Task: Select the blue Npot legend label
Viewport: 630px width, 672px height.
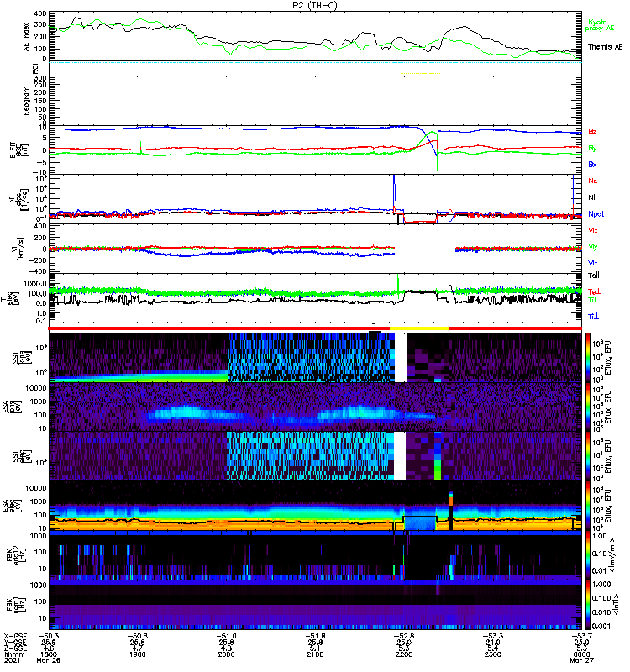Action: click(596, 214)
